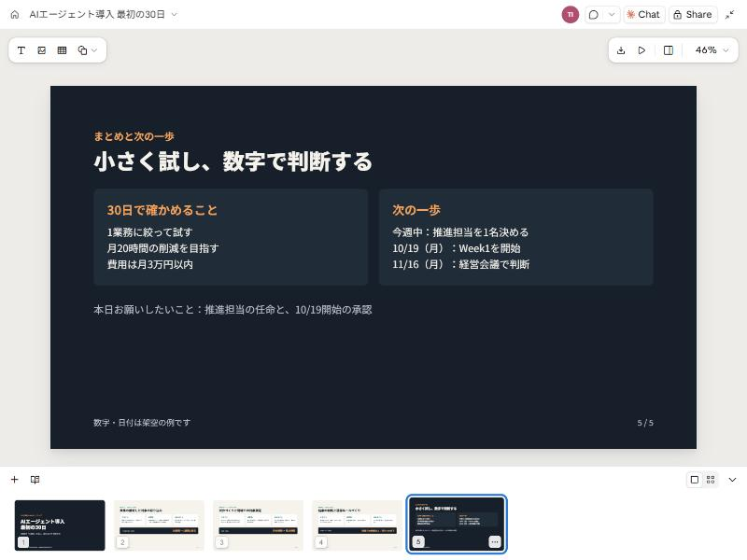
Task: Click the orange subtitle まとめと次の一歩
Action: pos(134,136)
